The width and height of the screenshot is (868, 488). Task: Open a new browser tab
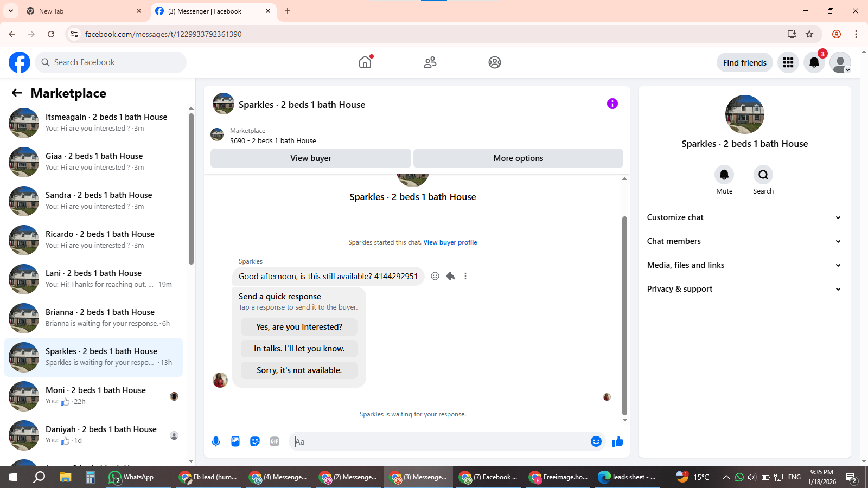pos(288,11)
